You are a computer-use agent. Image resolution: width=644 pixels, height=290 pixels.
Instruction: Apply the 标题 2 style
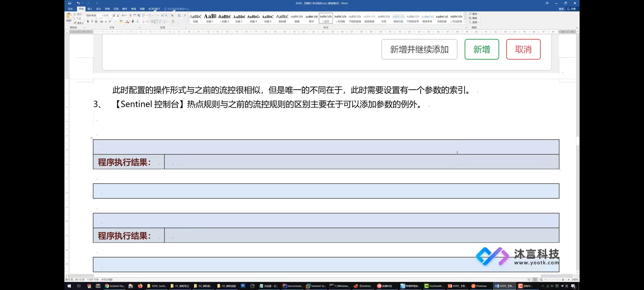pyautogui.click(x=224, y=18)
